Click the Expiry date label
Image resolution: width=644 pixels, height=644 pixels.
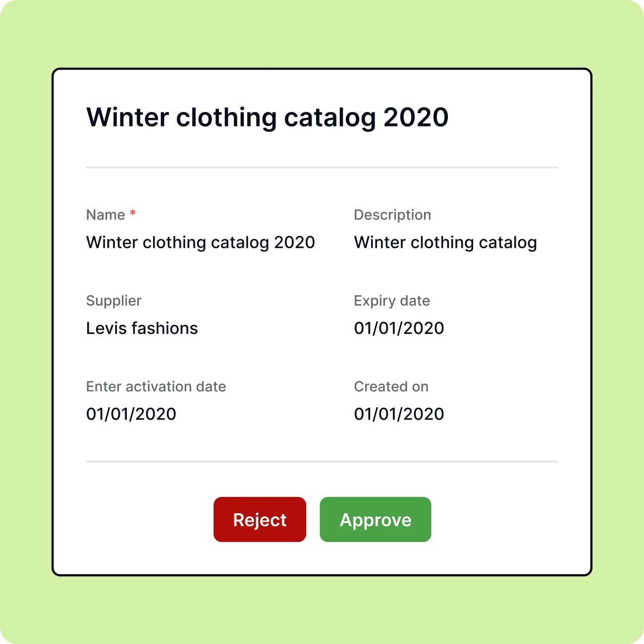[x=392, y=301]
